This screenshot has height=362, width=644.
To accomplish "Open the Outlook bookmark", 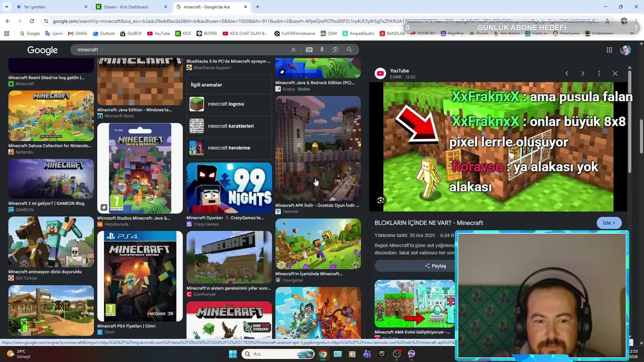I will 103,34.
